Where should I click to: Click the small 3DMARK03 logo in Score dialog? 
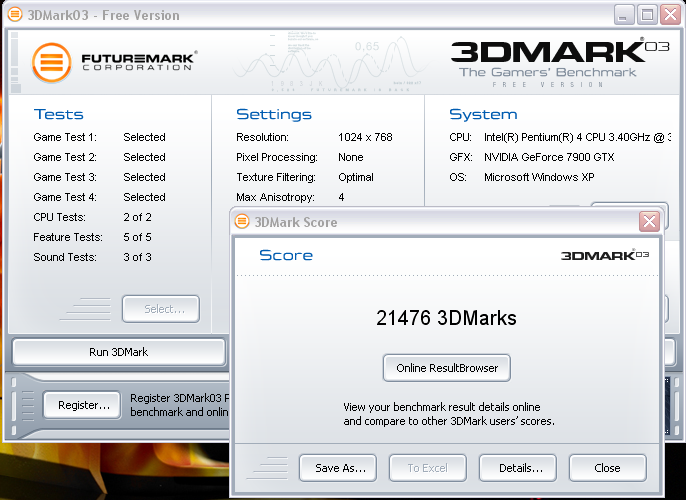(x=605, y=255)
